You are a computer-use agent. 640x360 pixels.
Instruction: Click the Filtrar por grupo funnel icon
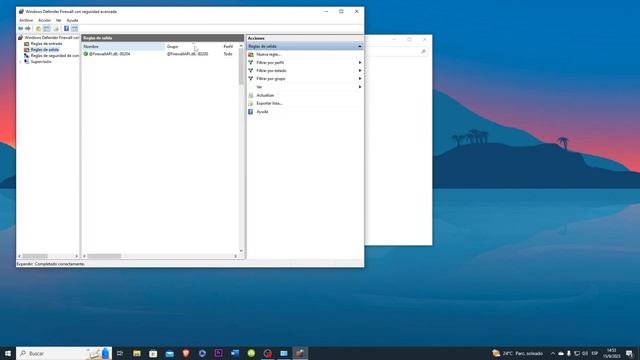pos(251,78)
